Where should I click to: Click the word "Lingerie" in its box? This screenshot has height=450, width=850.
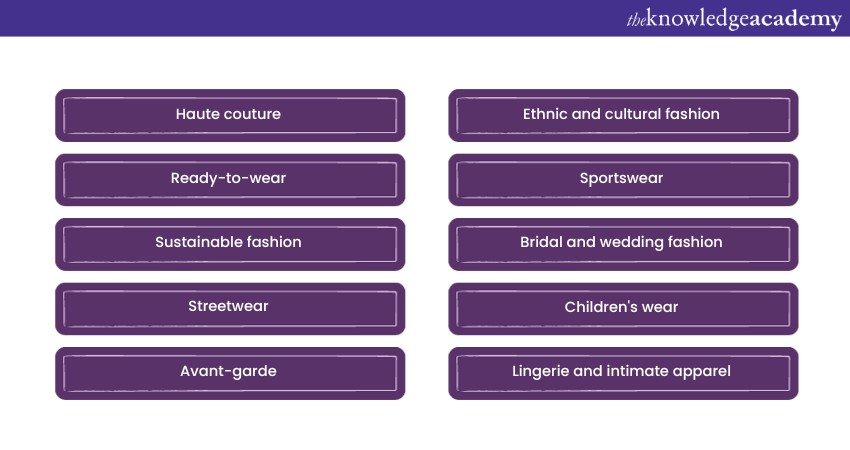coord(543,372)
